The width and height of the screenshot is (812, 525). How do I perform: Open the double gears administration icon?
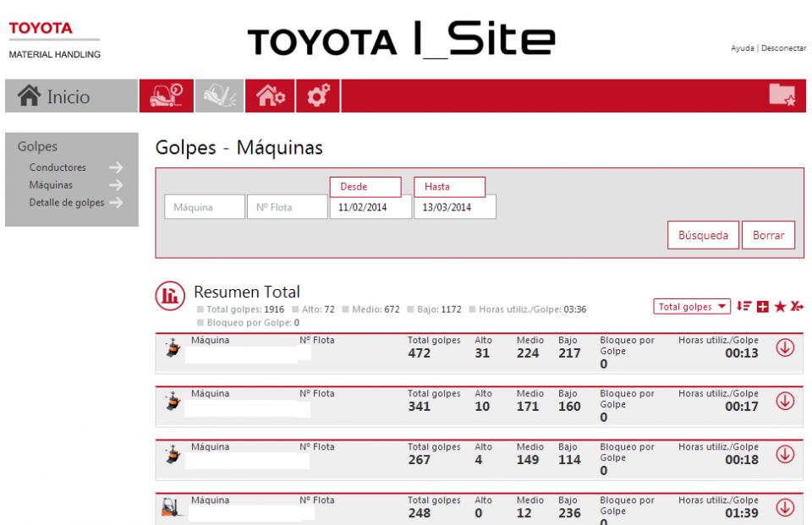coord(318,96)
